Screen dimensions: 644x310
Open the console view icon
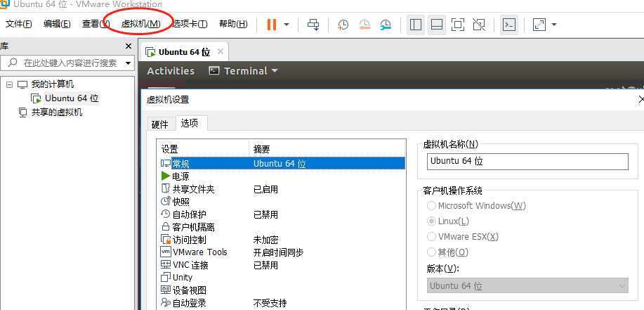(509, 25)
